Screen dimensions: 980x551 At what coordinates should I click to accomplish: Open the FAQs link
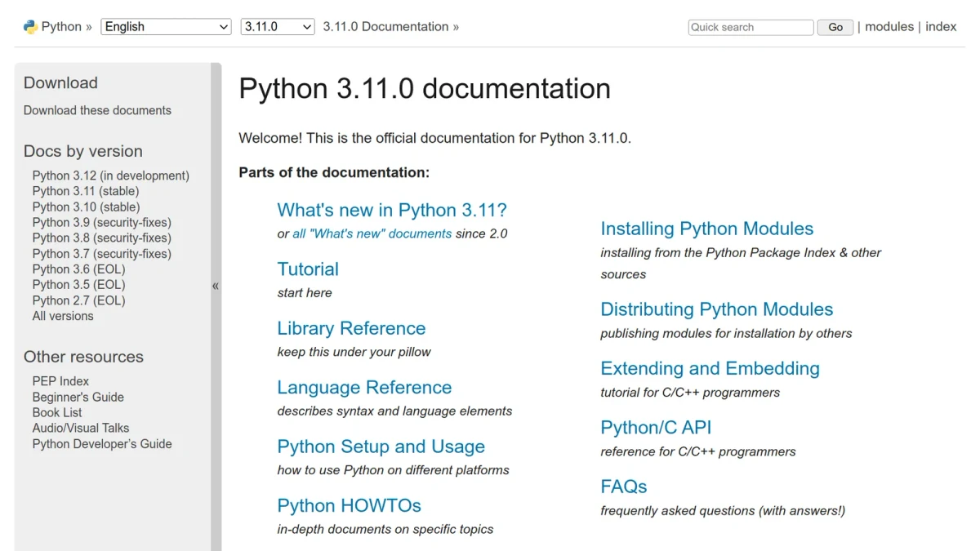click(624, 487)
